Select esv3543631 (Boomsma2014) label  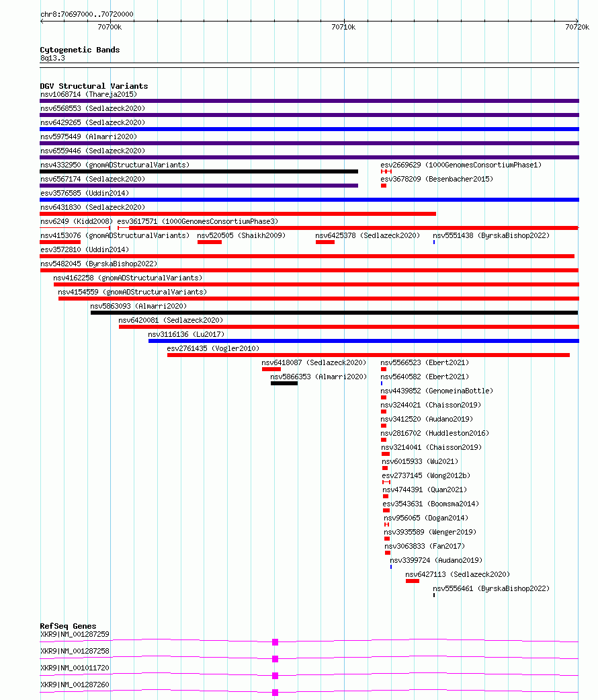(431, 504)
